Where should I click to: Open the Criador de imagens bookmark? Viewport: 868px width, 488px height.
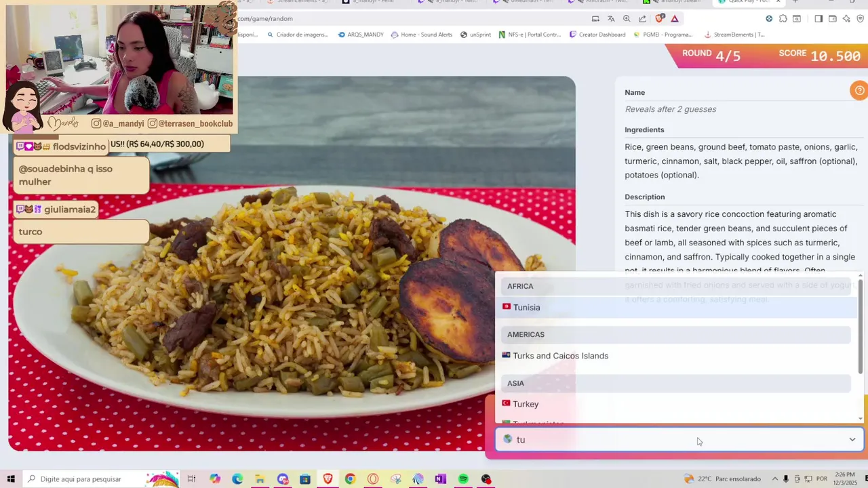click(298, 35)
